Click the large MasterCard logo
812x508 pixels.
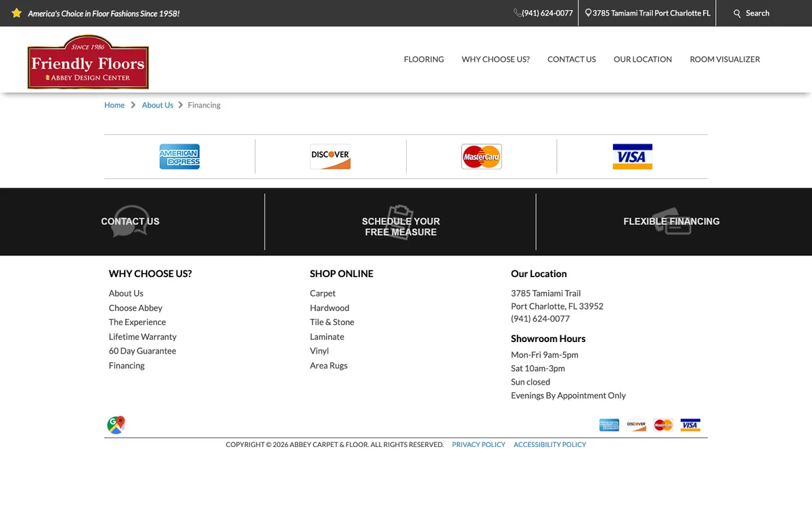coord(481,156)
